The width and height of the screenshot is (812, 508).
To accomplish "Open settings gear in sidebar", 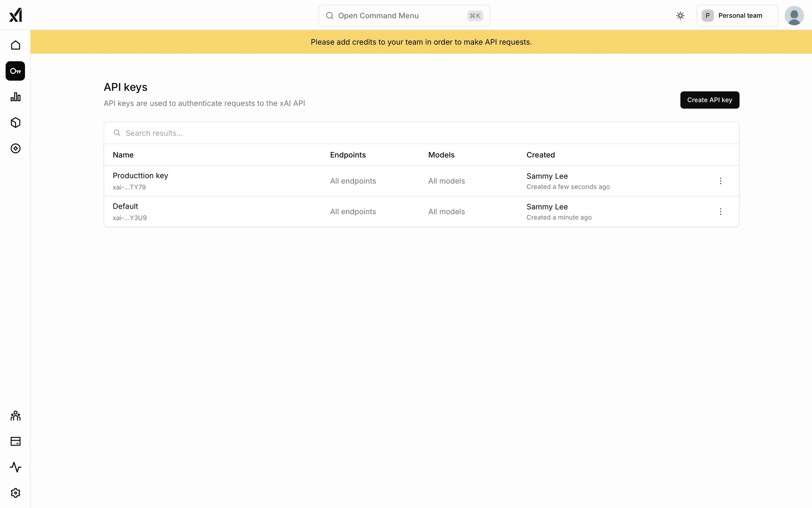I will pos(16,493).
